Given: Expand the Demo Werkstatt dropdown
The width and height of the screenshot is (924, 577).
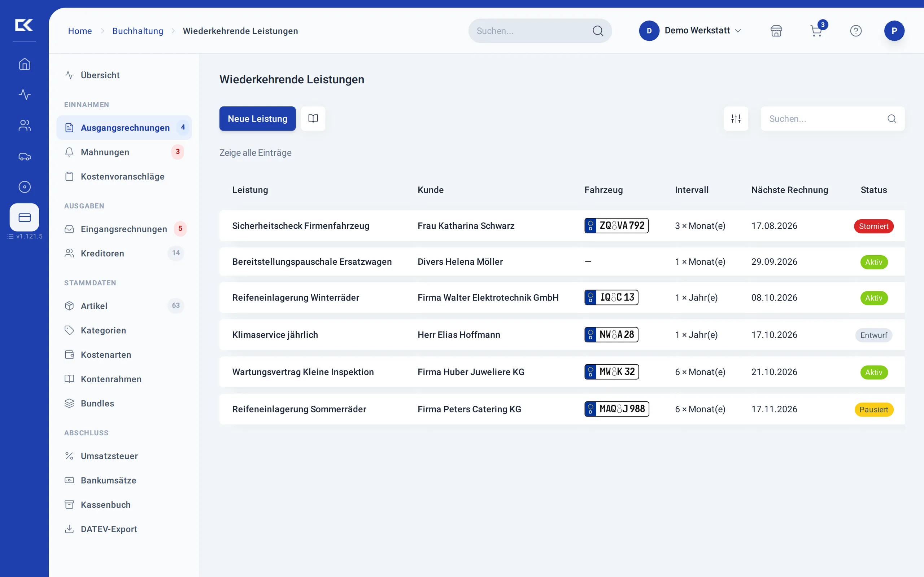Looking at the screenshot, I should click(x=690, y=31).
